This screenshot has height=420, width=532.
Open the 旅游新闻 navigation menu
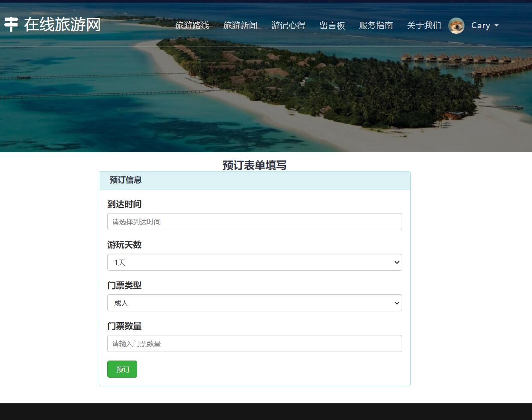pos(241,25)
